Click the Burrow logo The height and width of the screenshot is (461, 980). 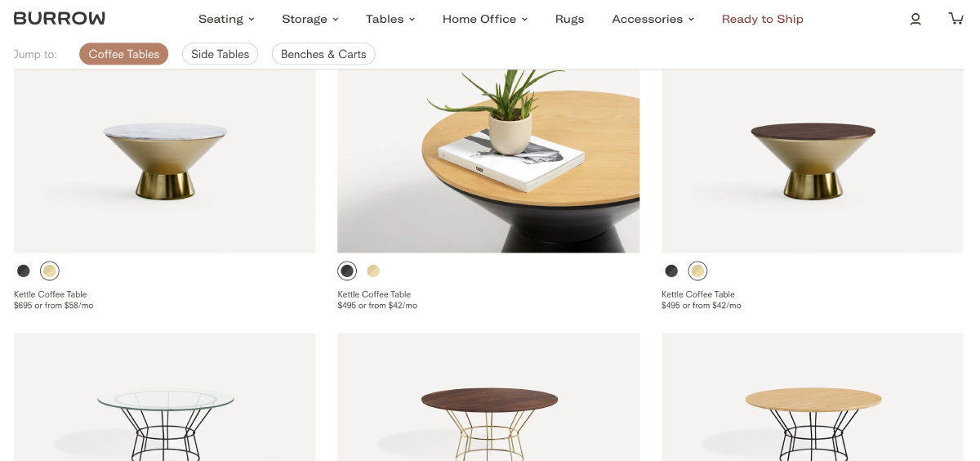coord(60,18)
